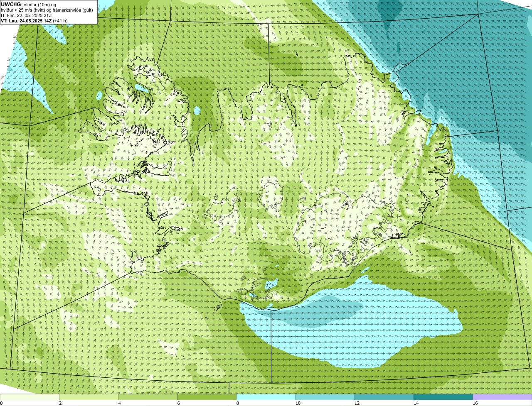
Task: Click the 2–4 light green legend segment
Action: [x=89, y=397]
